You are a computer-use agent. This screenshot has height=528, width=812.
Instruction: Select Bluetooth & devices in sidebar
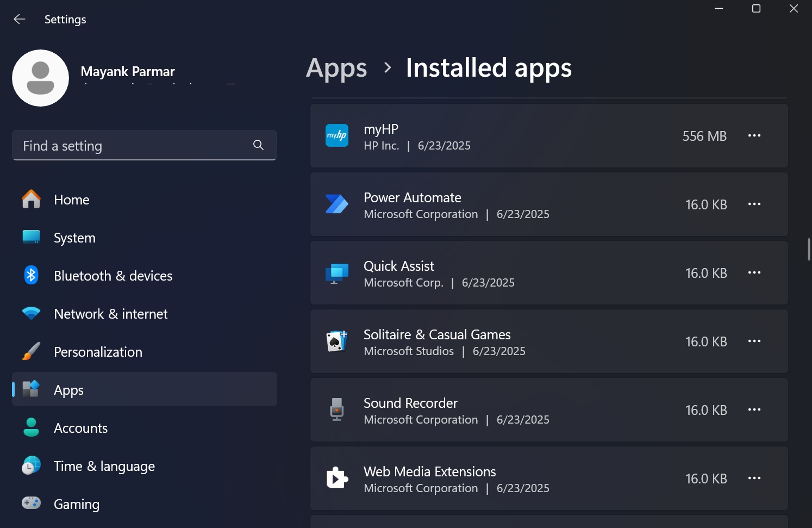click(113, 276)
